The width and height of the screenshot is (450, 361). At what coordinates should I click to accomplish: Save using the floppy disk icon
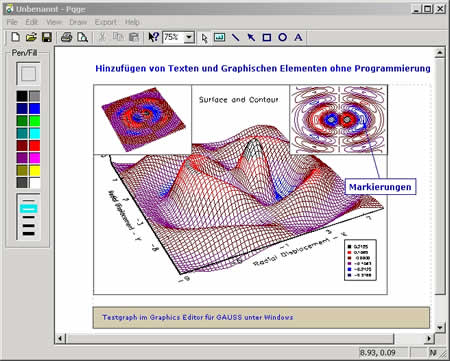pyautogui.click(x=47, y=37)
